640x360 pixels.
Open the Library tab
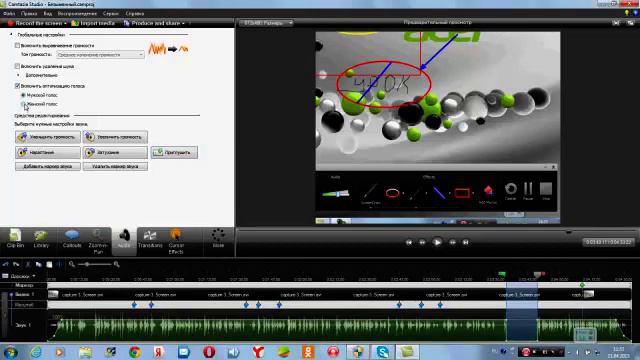click(x=41, y=239)
